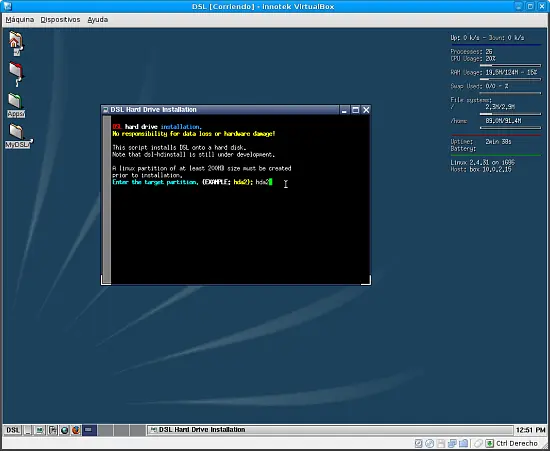Open the Home folder desktop icon

point(15,43)
